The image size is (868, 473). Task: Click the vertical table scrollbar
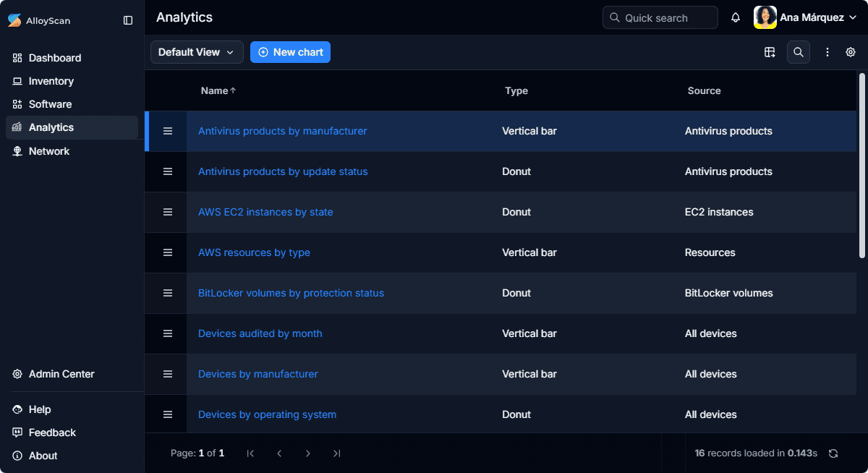coord(861,165)
